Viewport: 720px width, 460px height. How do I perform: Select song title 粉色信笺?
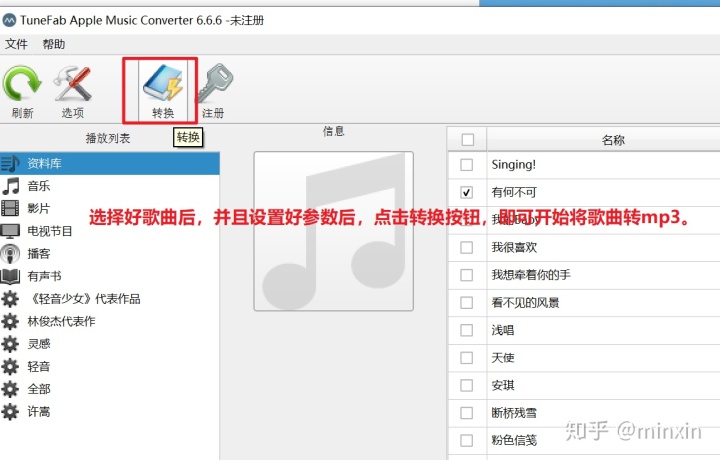(x=514, y=440)
